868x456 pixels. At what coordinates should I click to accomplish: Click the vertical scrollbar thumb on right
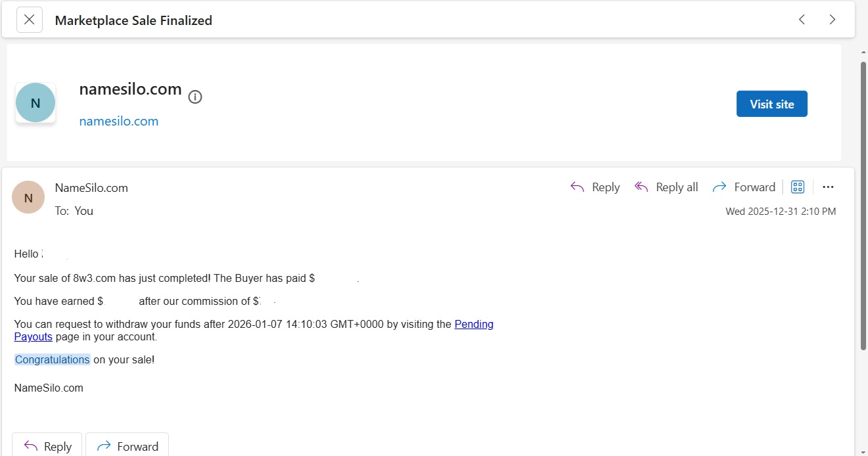pyautogui.click(x=863, y=204)
